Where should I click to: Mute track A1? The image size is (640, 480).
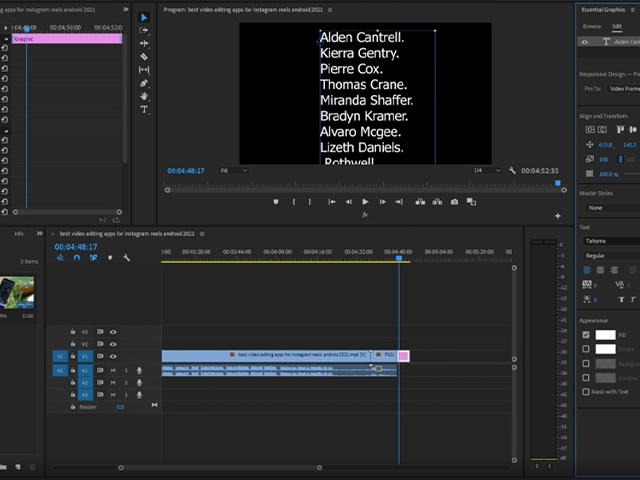coord(113,370)
